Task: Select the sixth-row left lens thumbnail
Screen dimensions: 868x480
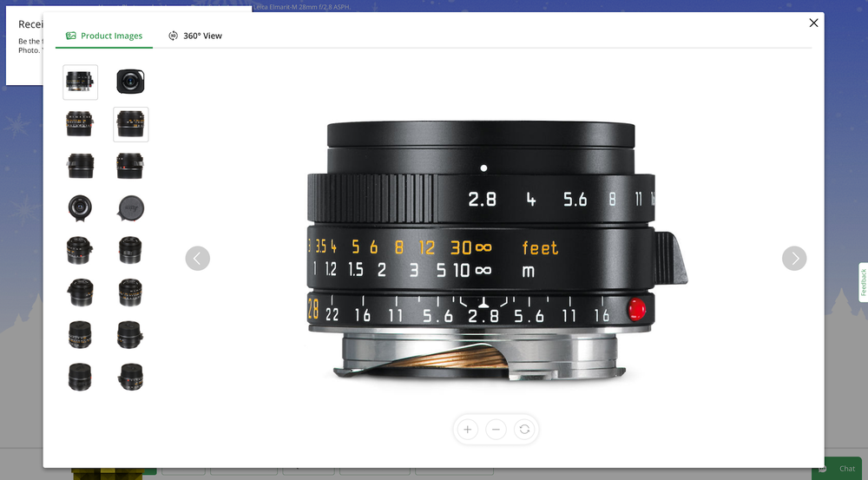Action: coord(80,293)
